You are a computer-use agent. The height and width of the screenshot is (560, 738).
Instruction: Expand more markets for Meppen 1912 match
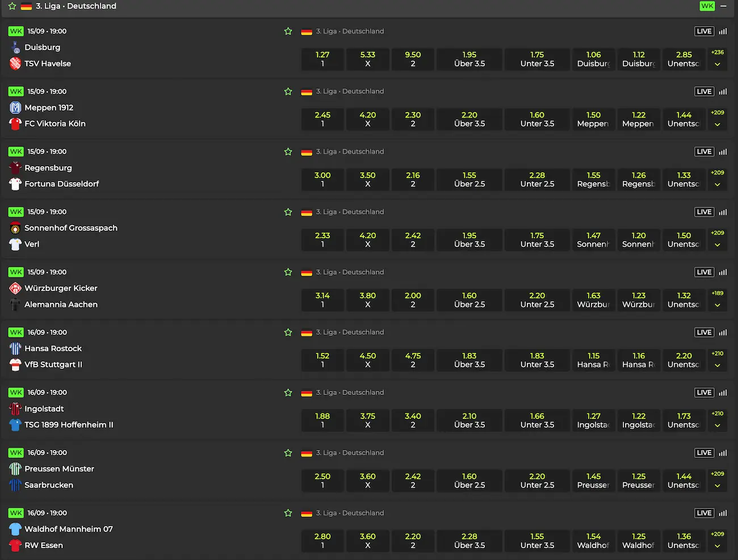coord(718,119)
